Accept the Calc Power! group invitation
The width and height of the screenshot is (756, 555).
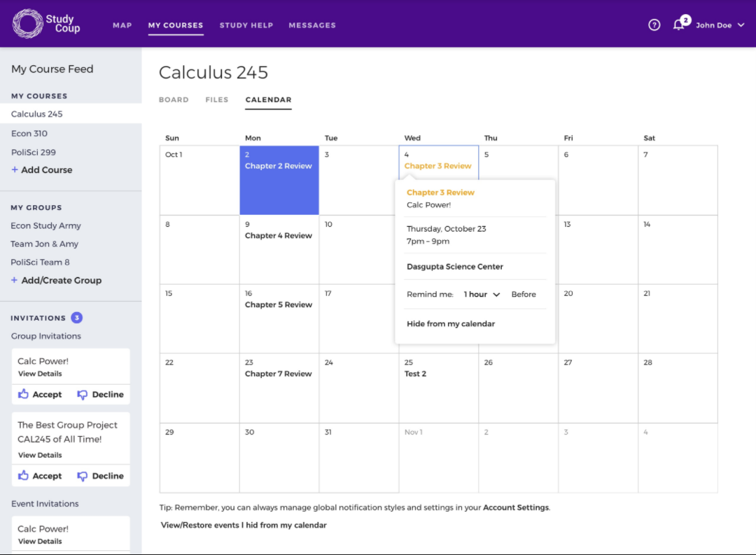point(41,395)
